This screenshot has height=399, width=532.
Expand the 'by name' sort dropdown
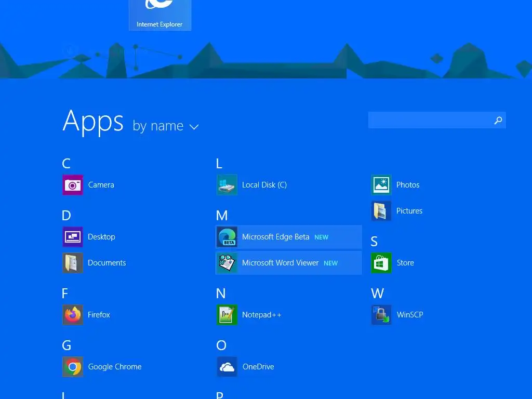[166, 126]
